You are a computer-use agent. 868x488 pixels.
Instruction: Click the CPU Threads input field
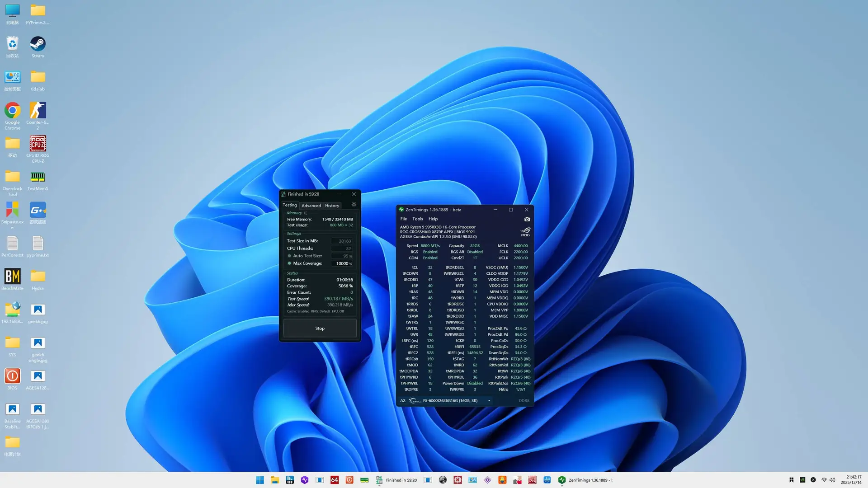342,249
